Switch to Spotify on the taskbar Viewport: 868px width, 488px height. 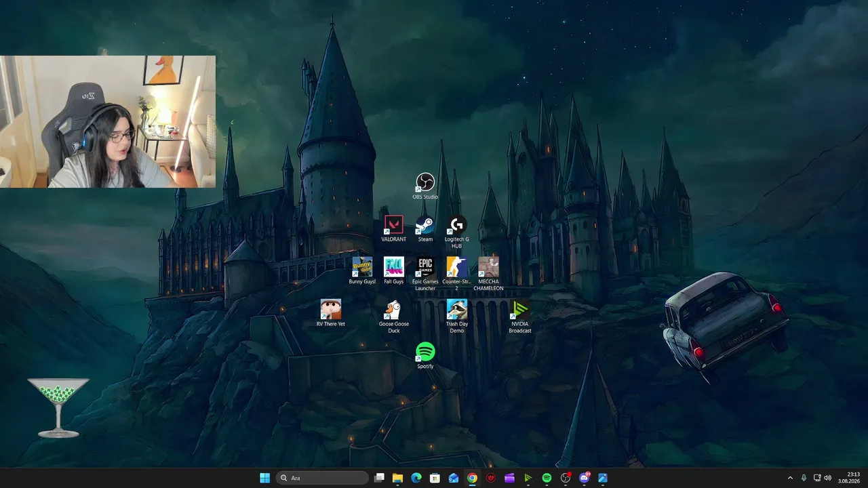pyautogui.click(x=547, y=478)
